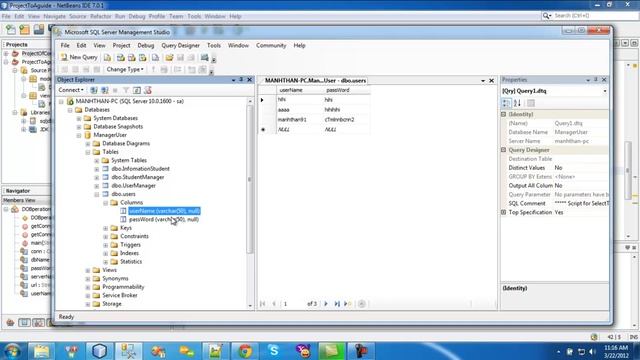The width and height of the screenshot is (640, 360).
Task: Open Windows Explorer from the taskbar
Action: pyautogui.click(x=42, y=351)
